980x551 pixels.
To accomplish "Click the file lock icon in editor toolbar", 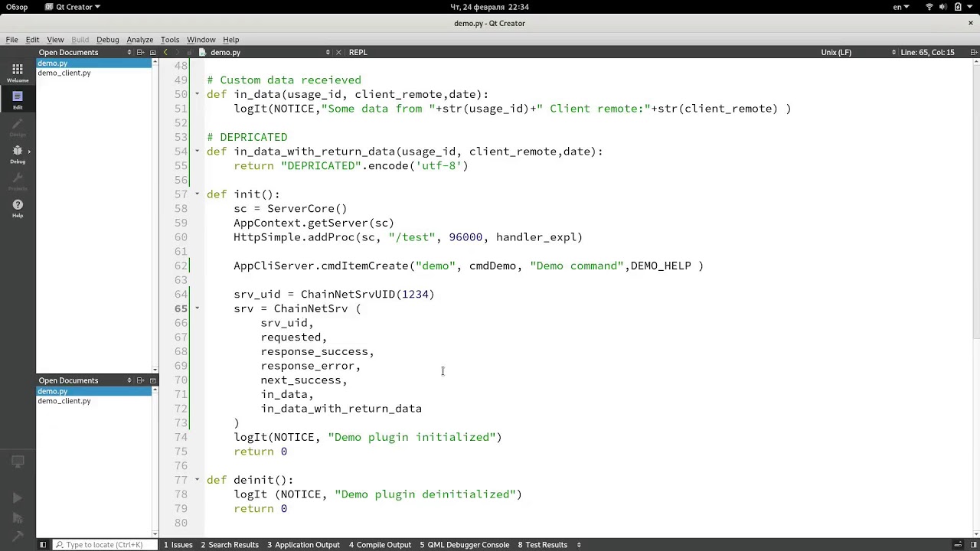I will pyautogui.click(x=190, y=52).
